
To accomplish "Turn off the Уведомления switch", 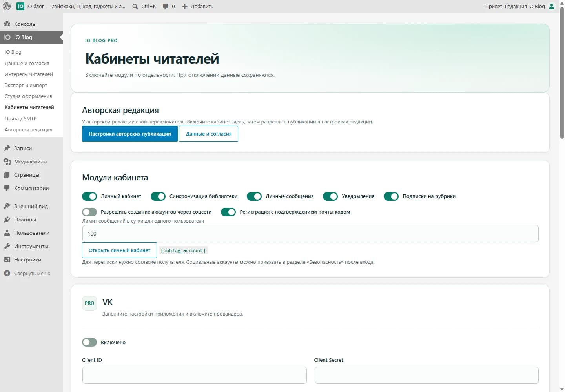I will (x=330, y=196).
